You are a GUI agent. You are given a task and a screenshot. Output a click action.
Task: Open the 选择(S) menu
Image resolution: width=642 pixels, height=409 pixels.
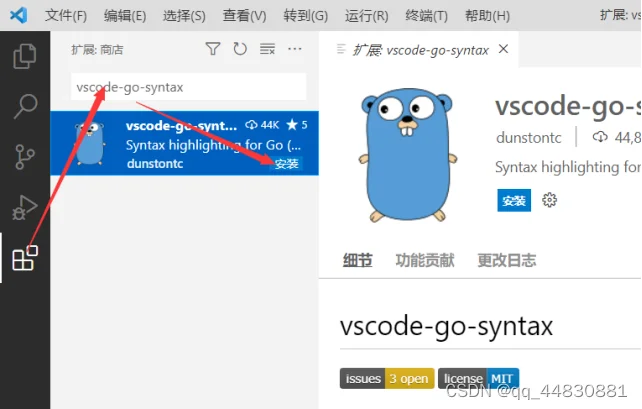[184, 16]
